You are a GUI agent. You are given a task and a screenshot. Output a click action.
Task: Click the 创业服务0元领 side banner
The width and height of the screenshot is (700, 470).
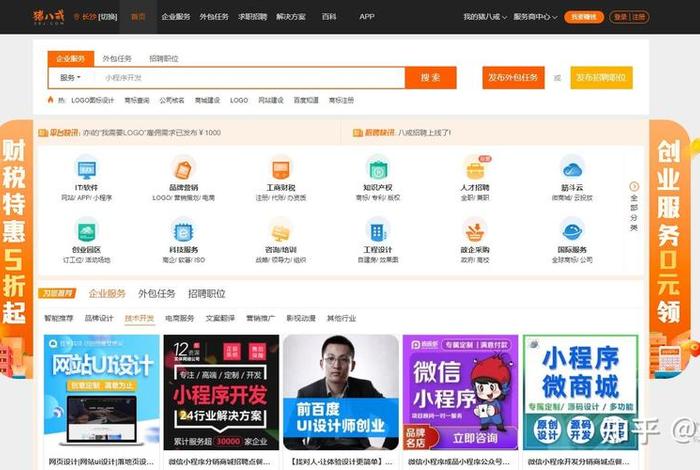[670, 249]
